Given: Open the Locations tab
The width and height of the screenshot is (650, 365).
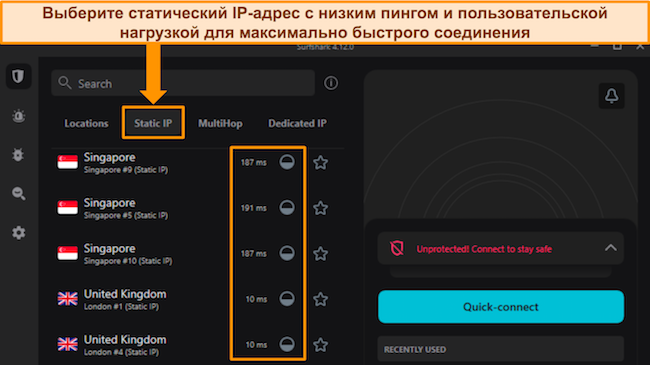Looking at the screenshot, I should [86, 123].
